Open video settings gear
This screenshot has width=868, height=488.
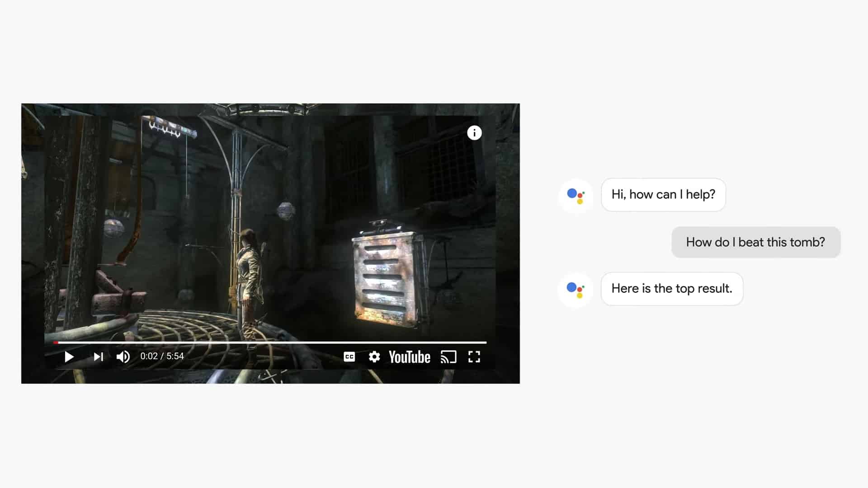coord(374,357)
